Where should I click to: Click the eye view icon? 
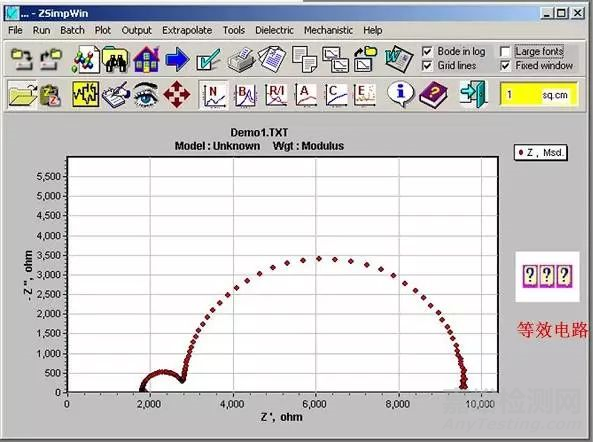(x=146, y=95)
